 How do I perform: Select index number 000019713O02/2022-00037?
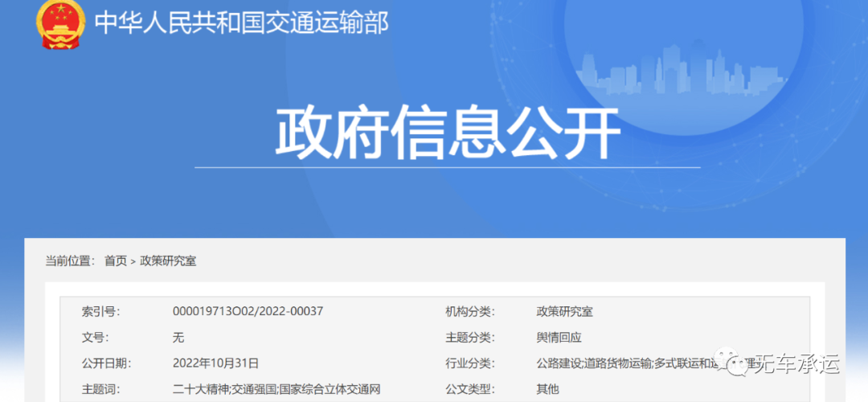pyautogui.click(x=248, y=311)
